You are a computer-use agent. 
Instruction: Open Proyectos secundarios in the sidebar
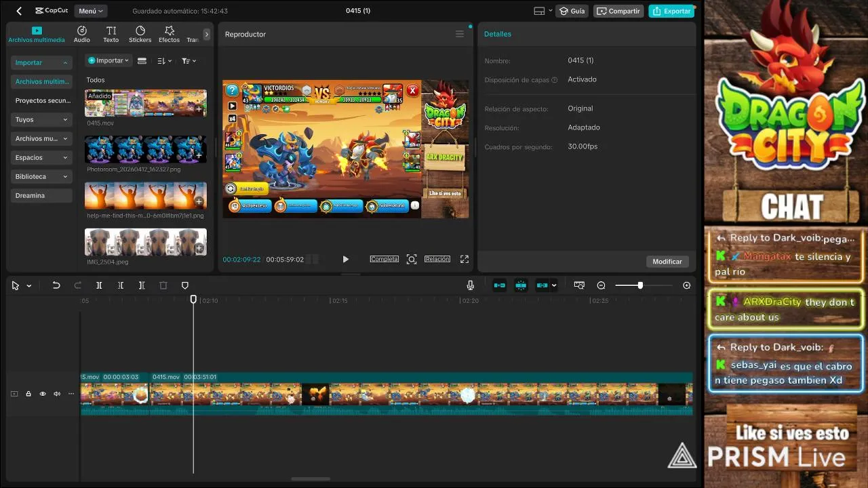[x=41, y=100]
